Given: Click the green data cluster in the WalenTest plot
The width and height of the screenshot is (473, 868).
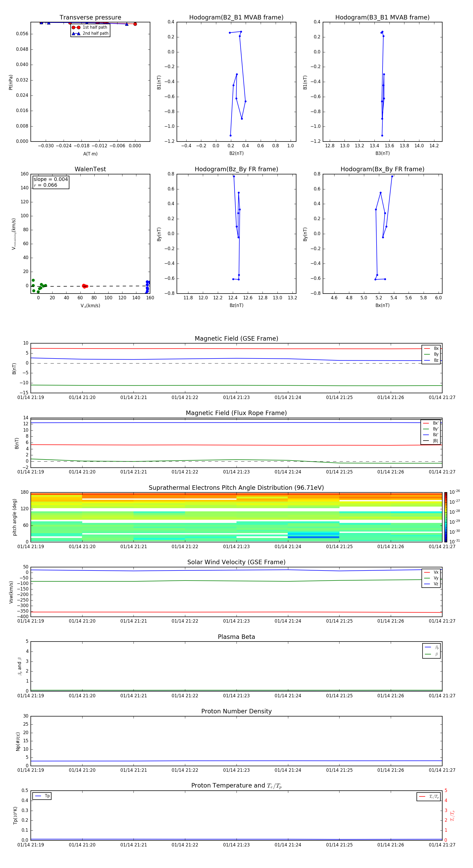Looking at the screenshot, I should [x=38, y=286].
